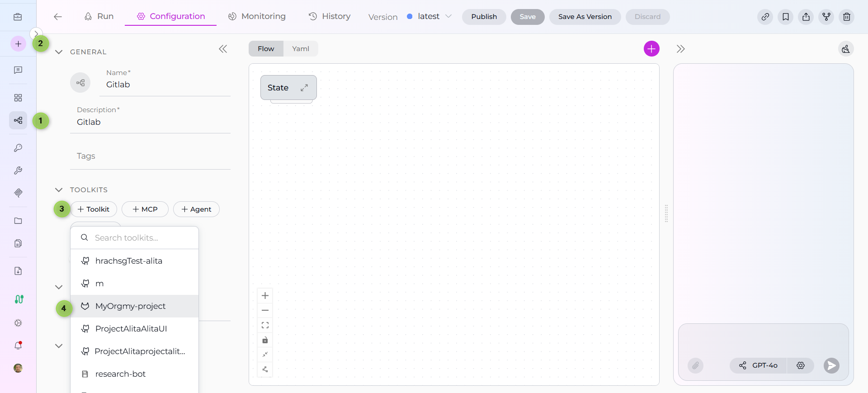Click the Publish button
The width and height of the screenshot is (868, 393).
coord(484,17)
